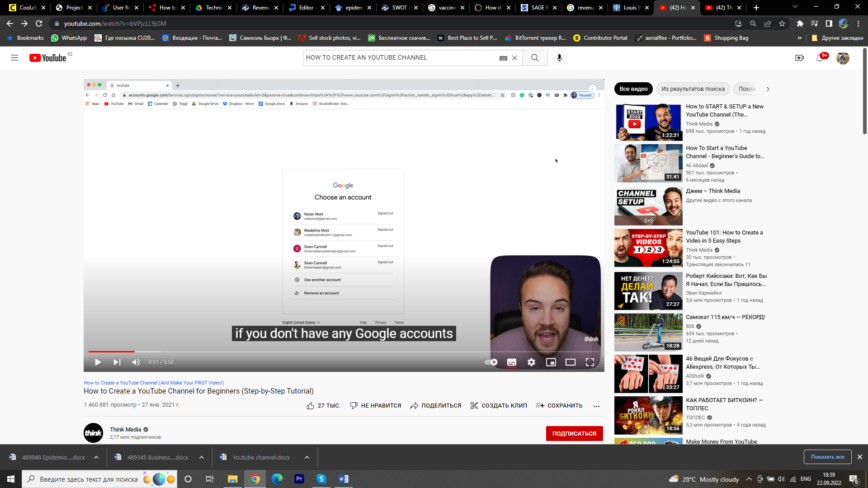Switch to the SWOT browser tab
The image size is (868, 488).
click(399, 8)
